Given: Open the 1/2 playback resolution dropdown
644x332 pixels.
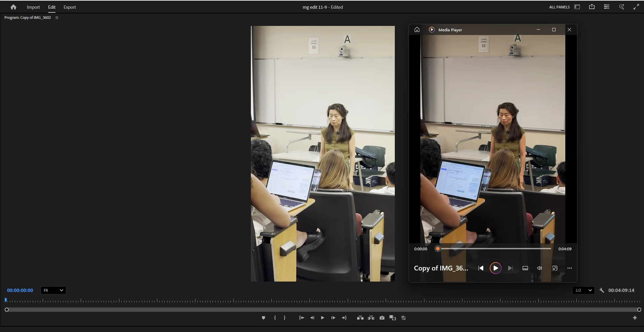Looking at the screenshot, I should point(583,290).
